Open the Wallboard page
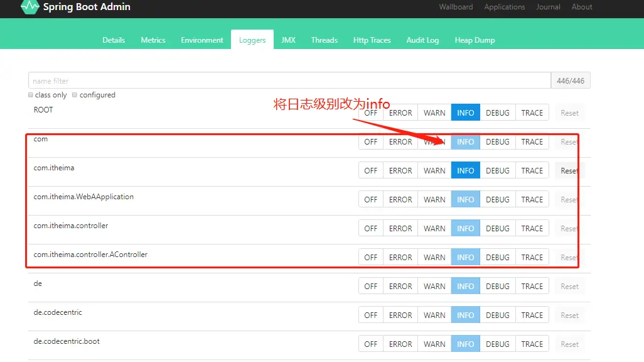Viewport: 644px width, 362px height. [x=456, y=7]
